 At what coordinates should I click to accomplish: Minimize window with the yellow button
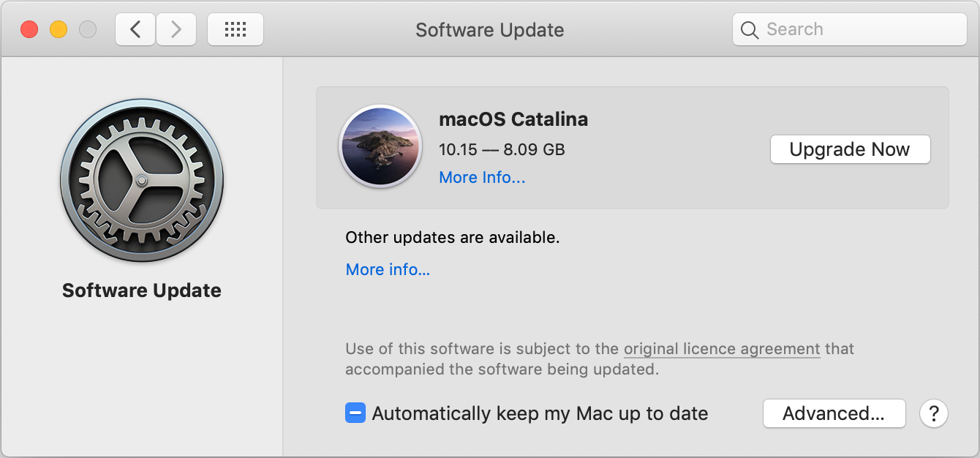59,29
